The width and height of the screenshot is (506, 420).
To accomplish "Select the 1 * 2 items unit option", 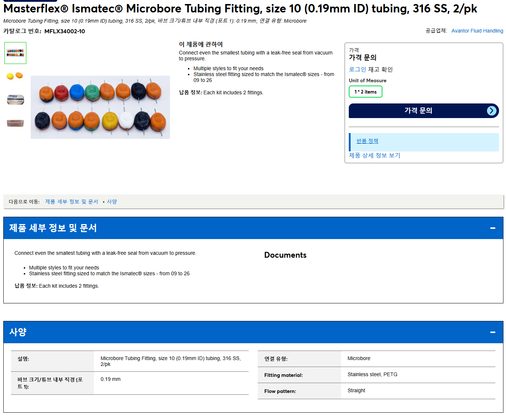I will click(x=366, y=92).
